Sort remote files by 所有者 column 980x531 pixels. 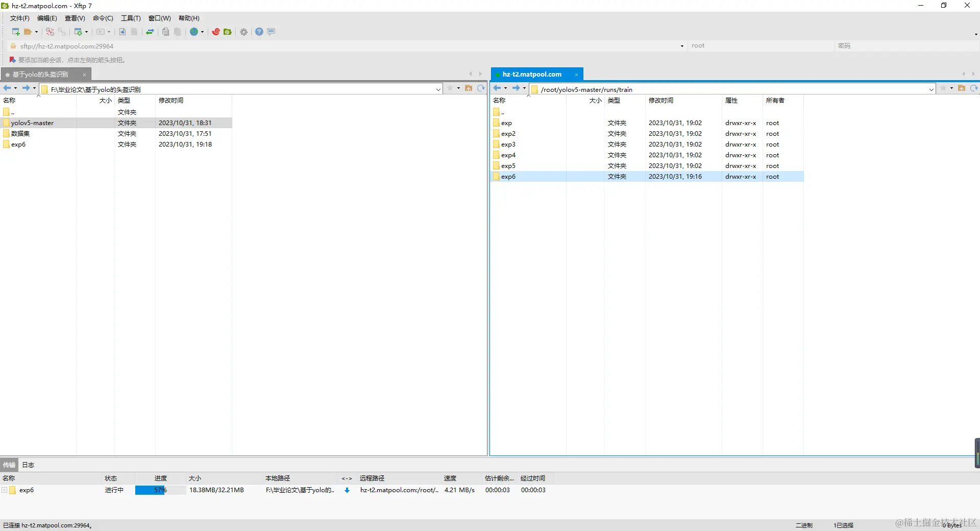[x=783, y=101]
